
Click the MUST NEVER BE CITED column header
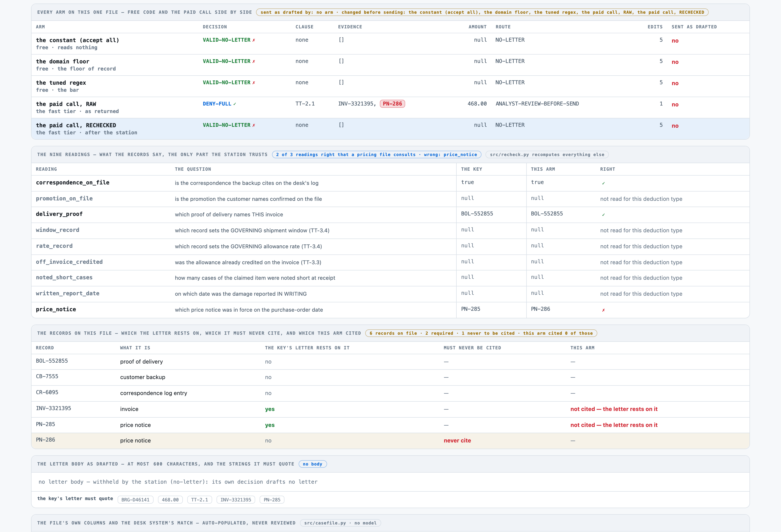click(472, 348)
